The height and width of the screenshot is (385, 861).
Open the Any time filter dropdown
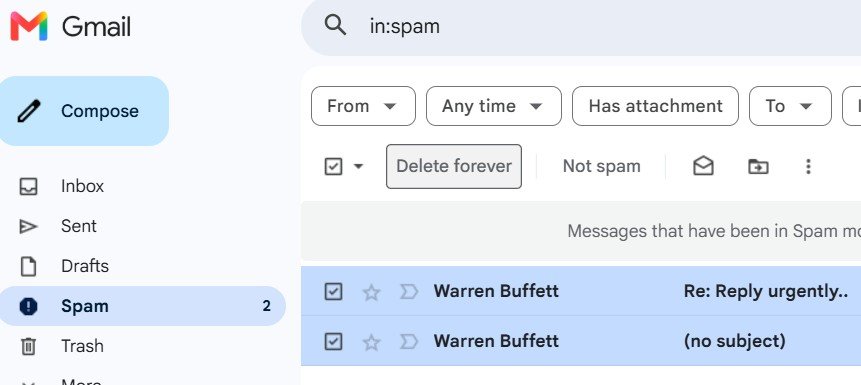click(494, 106)
